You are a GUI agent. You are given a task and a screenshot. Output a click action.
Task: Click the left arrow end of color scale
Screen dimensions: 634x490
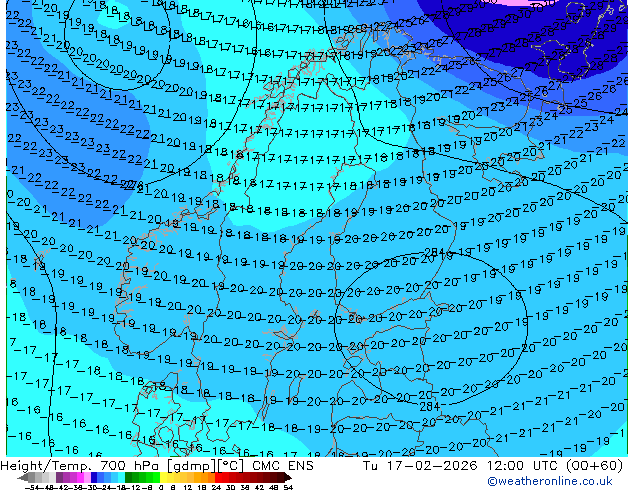[x=22, y=478]
